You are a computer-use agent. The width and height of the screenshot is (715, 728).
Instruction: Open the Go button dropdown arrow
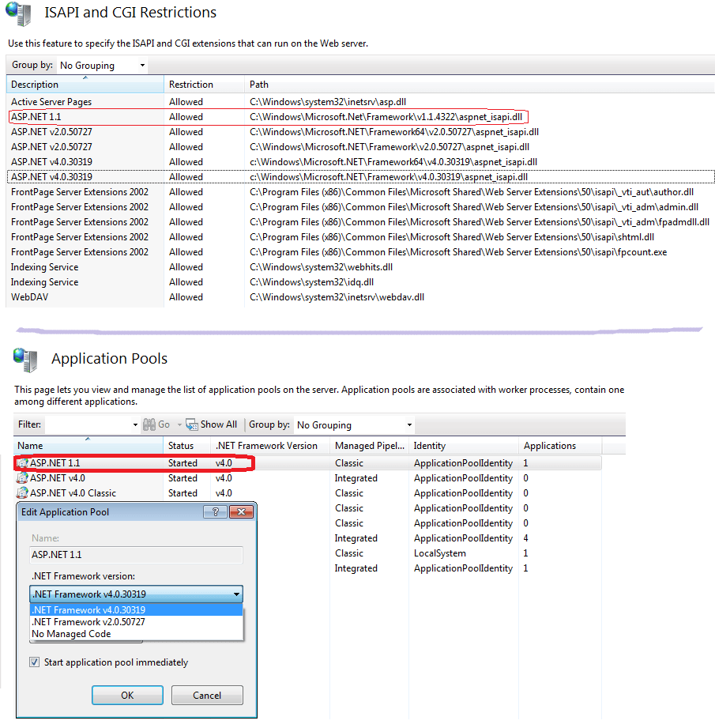[179, 424]
